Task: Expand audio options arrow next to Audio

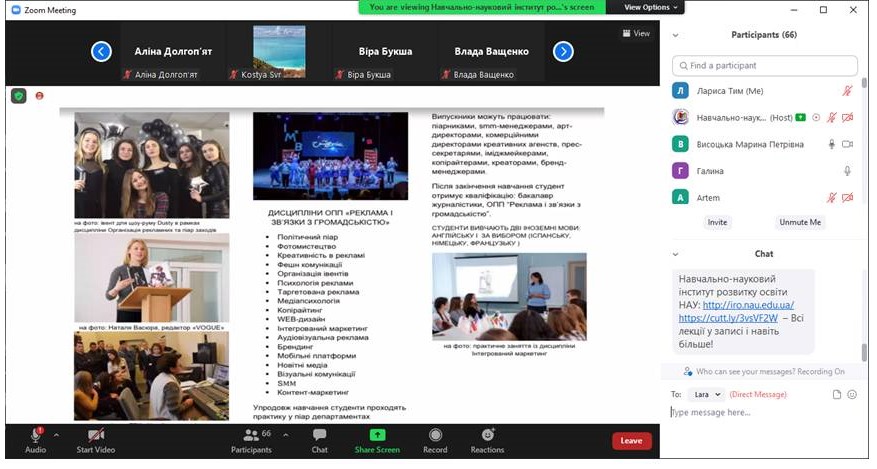Action: [56, 435]
